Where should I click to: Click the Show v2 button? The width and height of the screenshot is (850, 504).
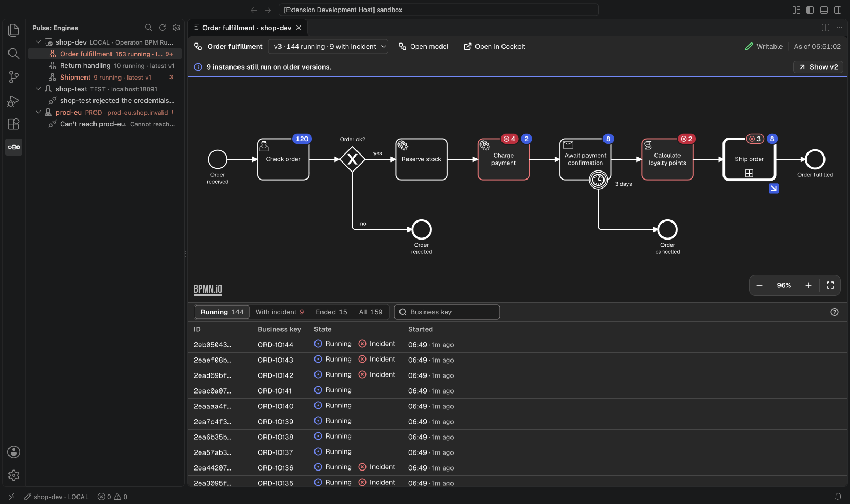click(x=818, y=67)
